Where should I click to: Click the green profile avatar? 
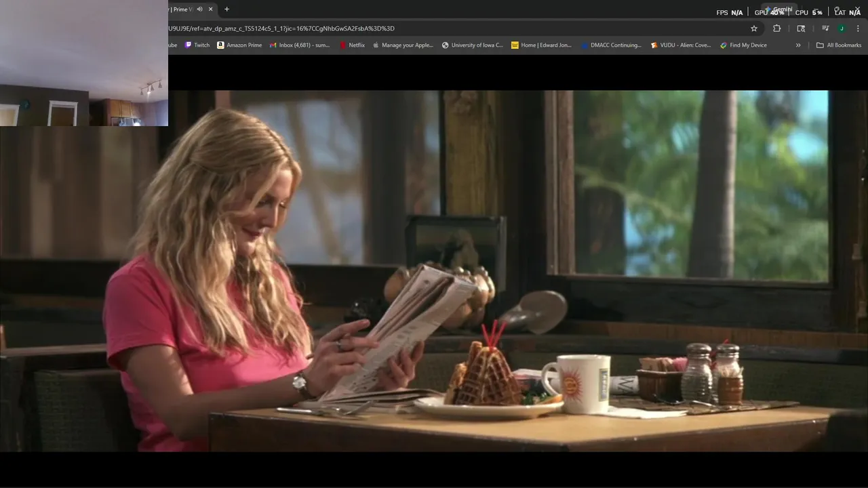pyautogui.click(x=842, y=28)
